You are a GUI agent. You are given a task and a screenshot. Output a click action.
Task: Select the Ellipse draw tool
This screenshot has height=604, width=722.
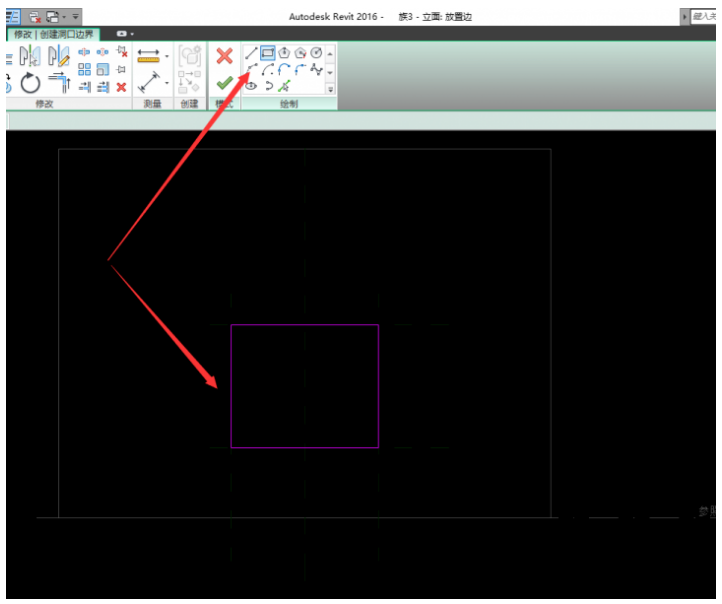pos(251,86)
